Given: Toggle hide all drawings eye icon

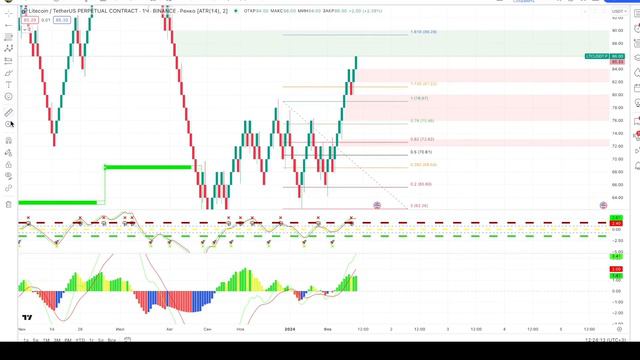Looking at the screenshot, I should (9, 176).
